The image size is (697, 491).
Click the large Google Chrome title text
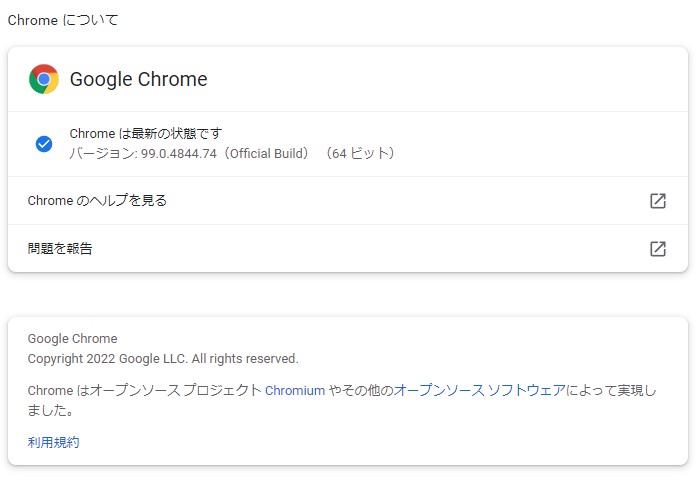(138, 80)
